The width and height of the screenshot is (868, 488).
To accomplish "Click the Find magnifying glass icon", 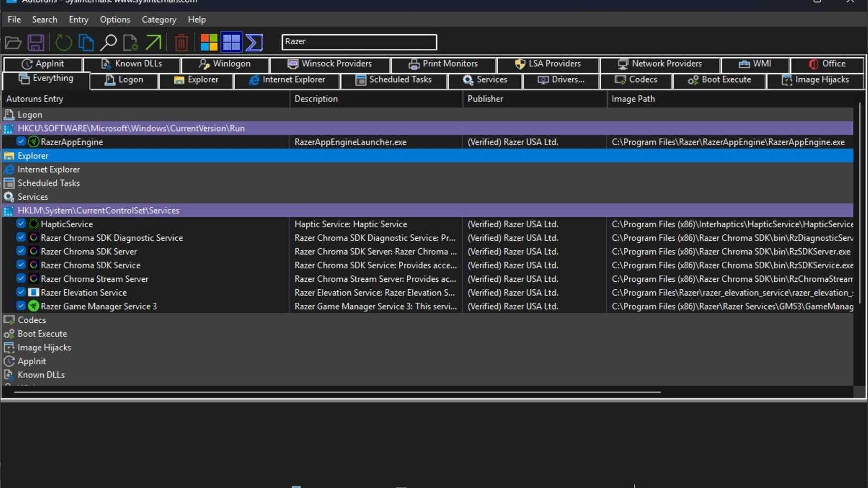I will (108, 43).
